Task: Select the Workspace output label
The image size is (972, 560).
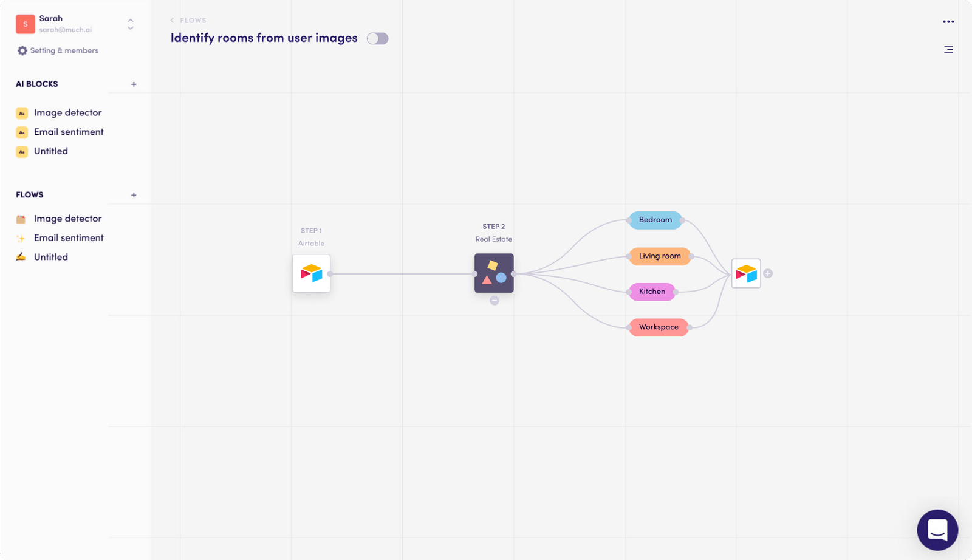Action: pyautogui.click(x=658, y=327)
